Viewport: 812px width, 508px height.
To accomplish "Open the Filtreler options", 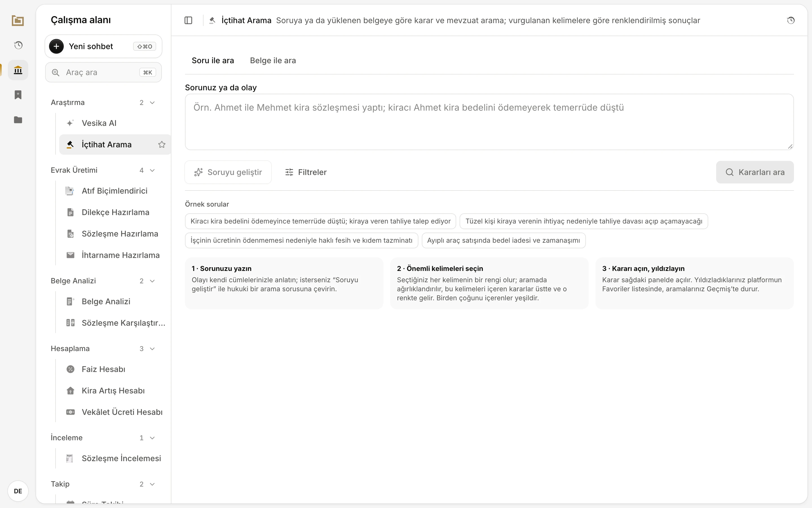I will pyautogui.click(x=306, y=172).
